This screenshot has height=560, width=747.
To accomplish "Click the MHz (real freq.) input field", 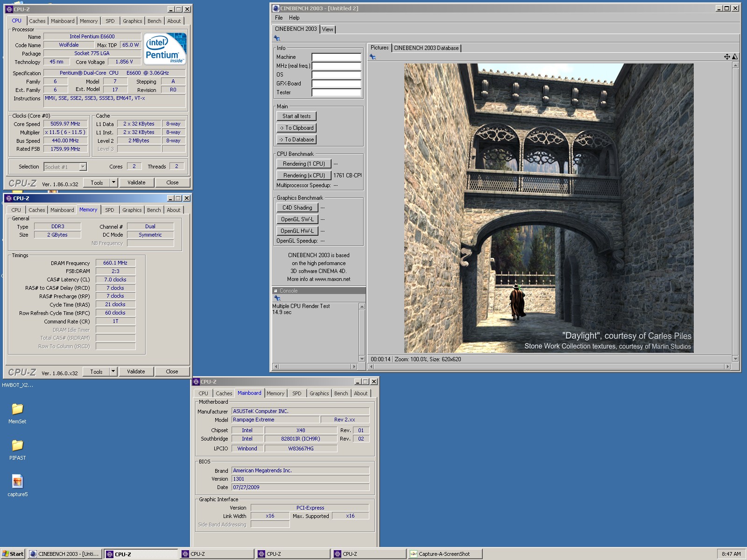I will coord(337,66).
